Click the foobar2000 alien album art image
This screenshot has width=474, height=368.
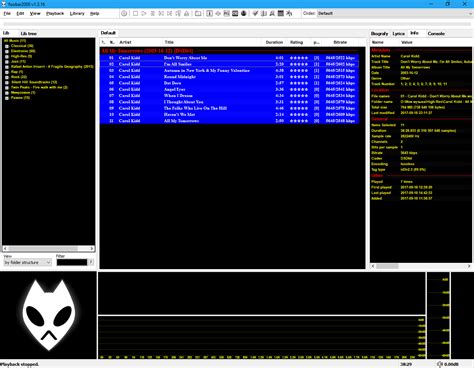pyautogui.click(x=49, y=315)
